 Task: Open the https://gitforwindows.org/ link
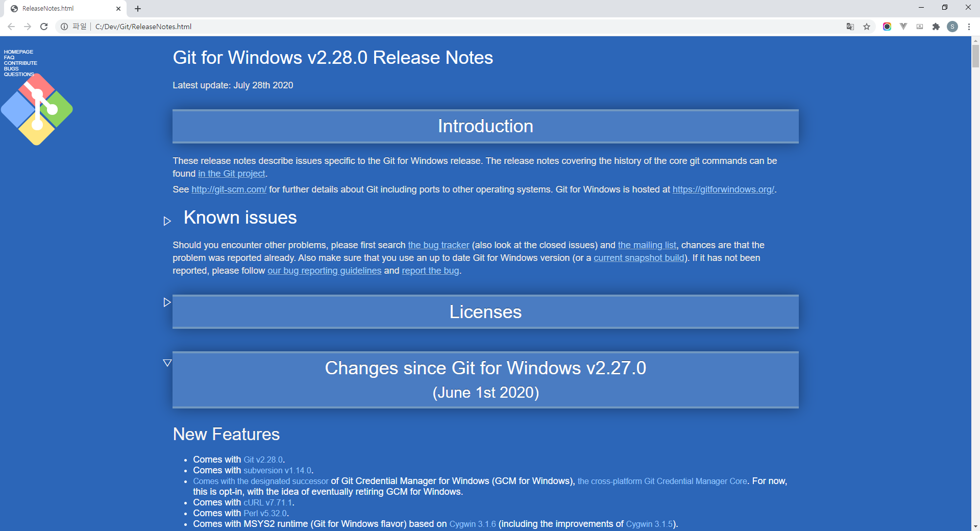pos(723,189)
